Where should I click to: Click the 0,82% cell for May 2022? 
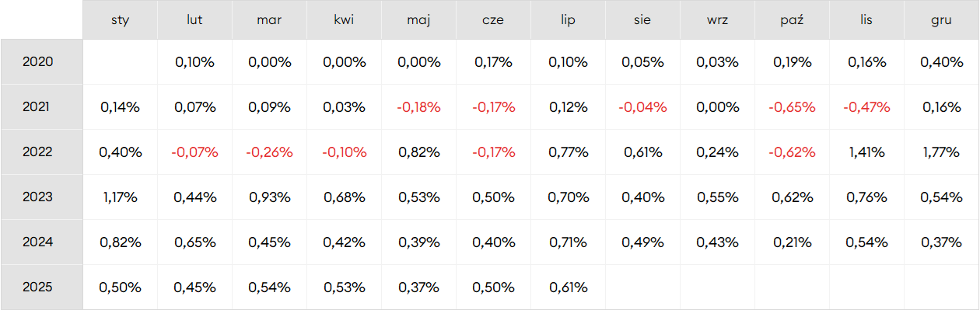click(419, 152)
